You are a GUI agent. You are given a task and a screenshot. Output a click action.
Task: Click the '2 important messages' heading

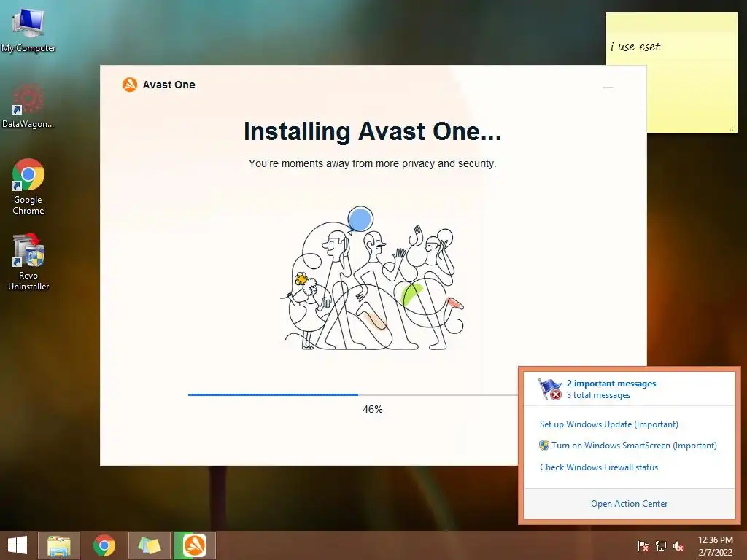tap(611, 384)
